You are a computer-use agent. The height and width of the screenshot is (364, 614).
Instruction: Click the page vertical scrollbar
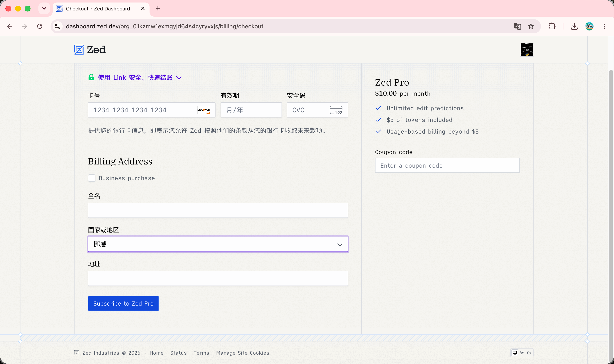coord(611,216)
